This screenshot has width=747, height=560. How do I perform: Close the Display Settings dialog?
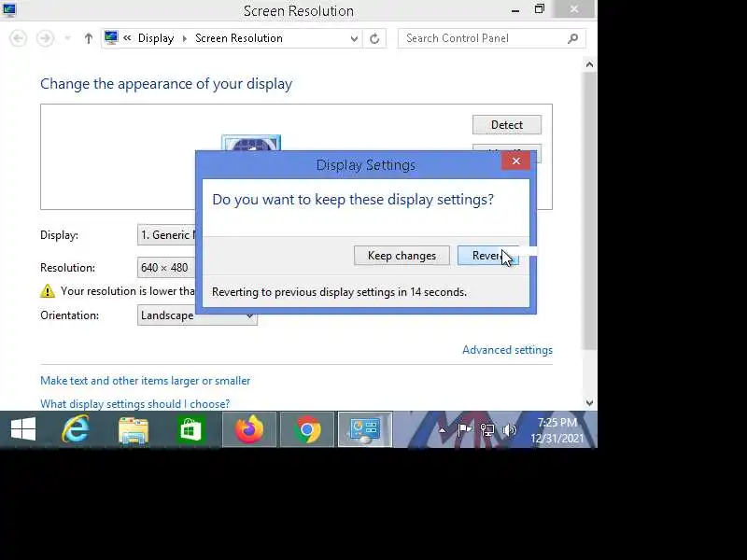(x=516, y=161)
